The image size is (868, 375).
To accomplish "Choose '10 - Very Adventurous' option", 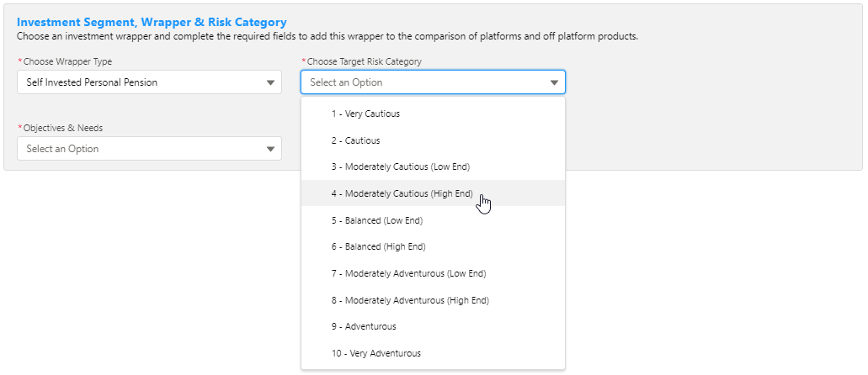I will pos(375,353).
